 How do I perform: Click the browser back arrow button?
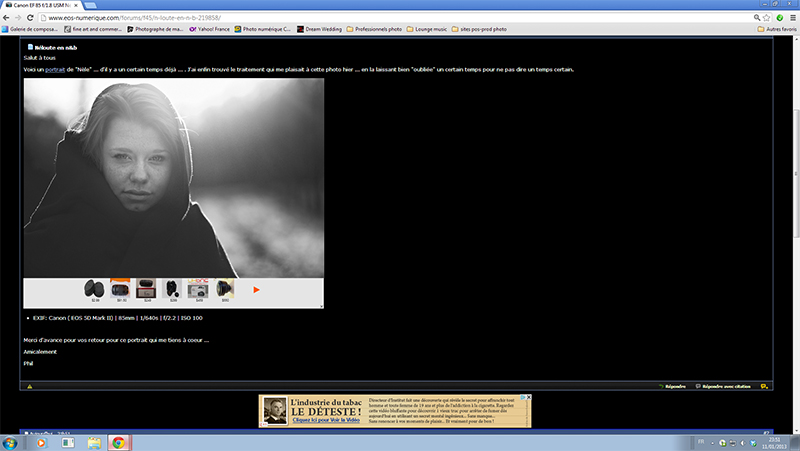7,18
